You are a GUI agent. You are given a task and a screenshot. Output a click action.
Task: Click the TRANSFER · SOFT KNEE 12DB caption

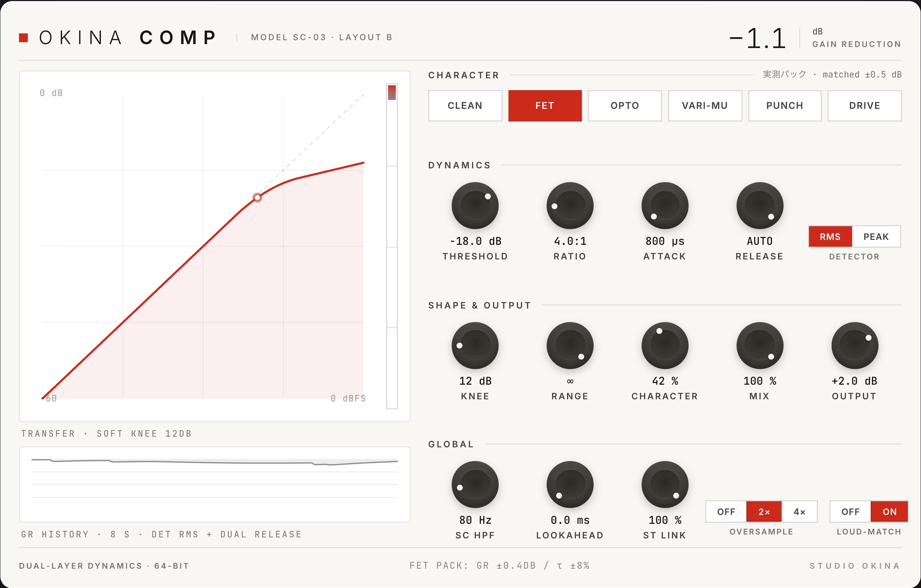(x=106, y=433)
